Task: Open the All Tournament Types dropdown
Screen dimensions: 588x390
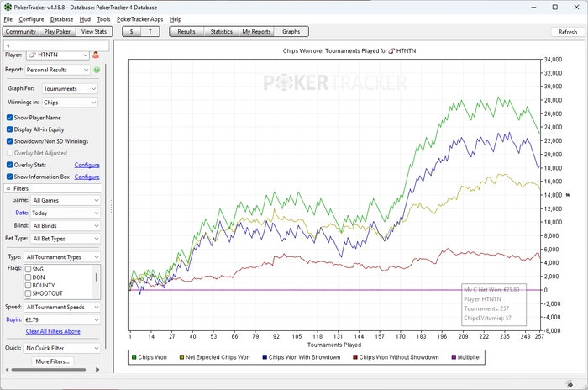Action: [62, 256]
